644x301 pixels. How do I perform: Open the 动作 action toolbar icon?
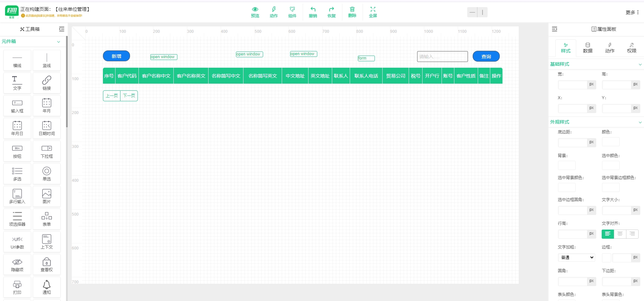[274, 12]
